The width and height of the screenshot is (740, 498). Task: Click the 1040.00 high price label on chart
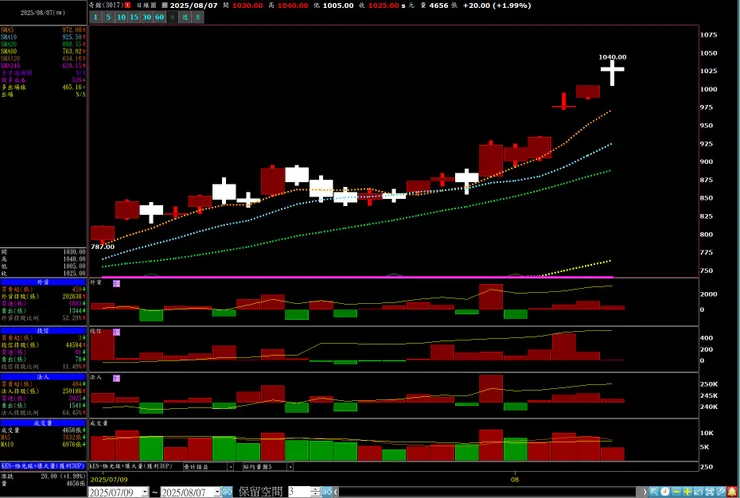[x=613, y=57]
